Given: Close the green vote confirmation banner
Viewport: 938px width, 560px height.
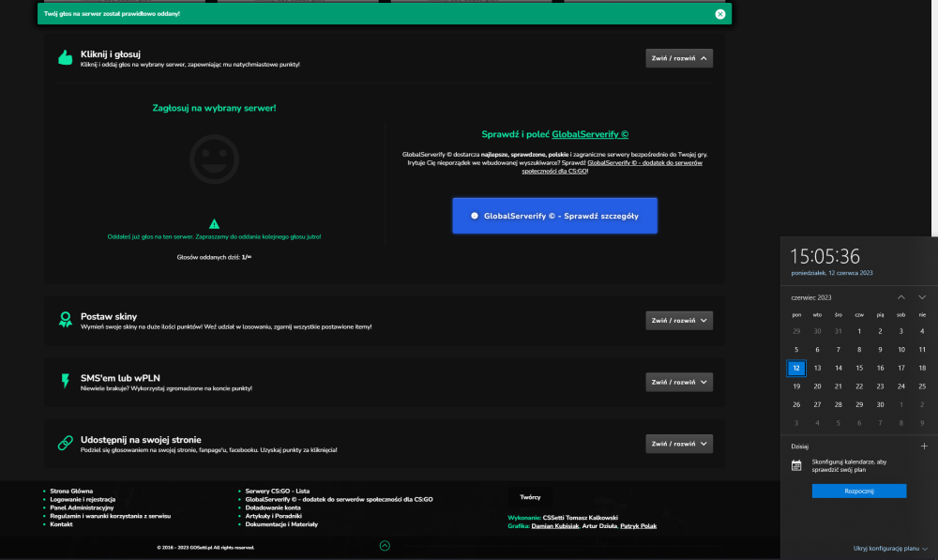Looking at the screenshot, I should pyautogui.click(x=720, y=14).
